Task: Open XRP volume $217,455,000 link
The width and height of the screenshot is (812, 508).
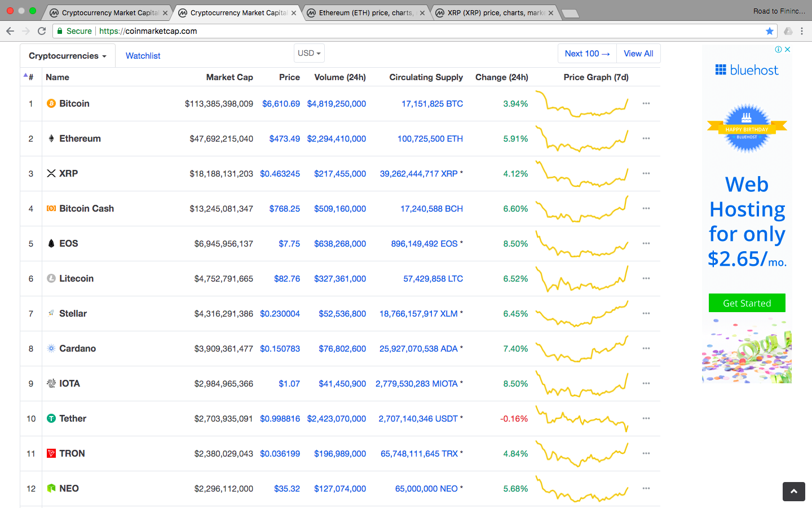Action: (x=340, y=173)
